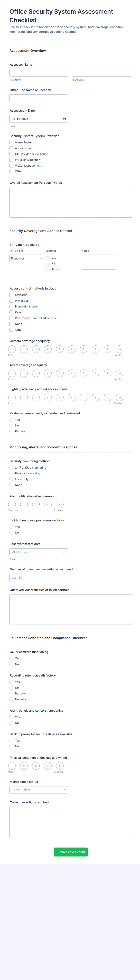Open the Maintenance status dropdown
This screenshot has width=140, height=980.
[x=39, y=790]
